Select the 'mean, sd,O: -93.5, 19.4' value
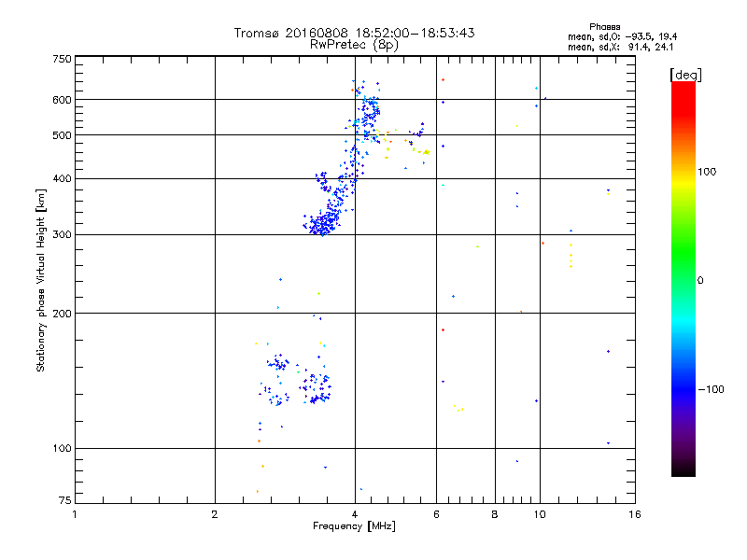The image size is (747, 560). tap(622, 36)
